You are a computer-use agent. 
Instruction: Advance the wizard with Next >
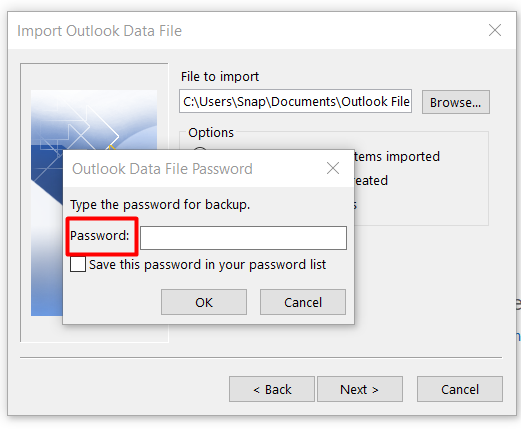(360, 389)
